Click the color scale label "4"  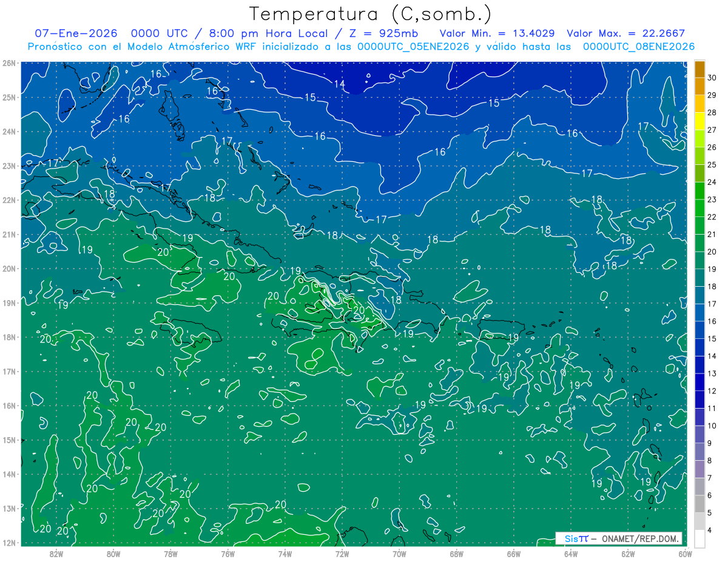click(x=710, y=530)
